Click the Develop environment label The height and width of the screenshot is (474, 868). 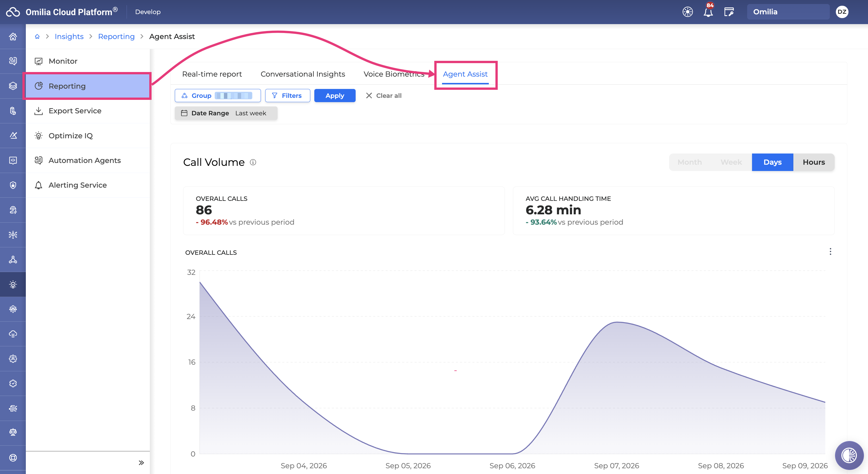(x=148, y=12)
